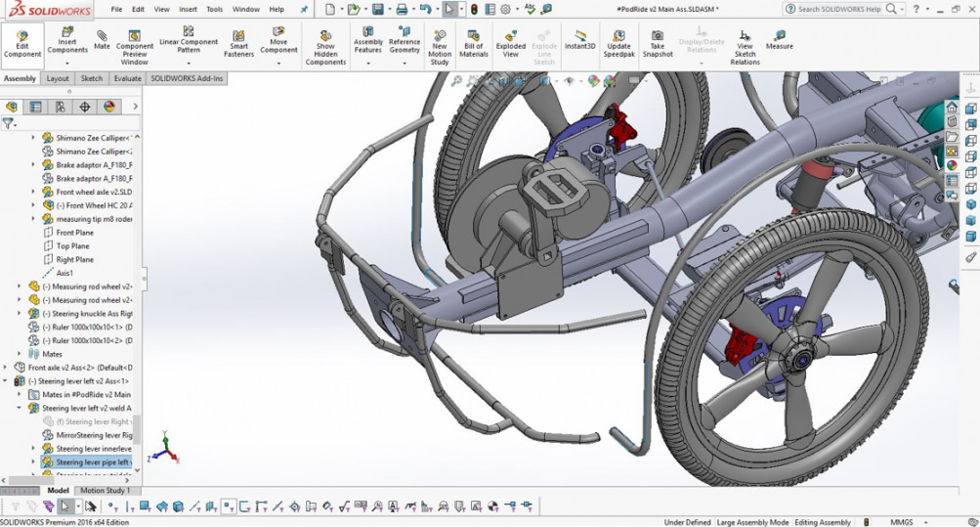Toggle the Filter Solid Bodies icon
Image resolution: width=980 pixels, height=527 pixels.
(178, 506)
